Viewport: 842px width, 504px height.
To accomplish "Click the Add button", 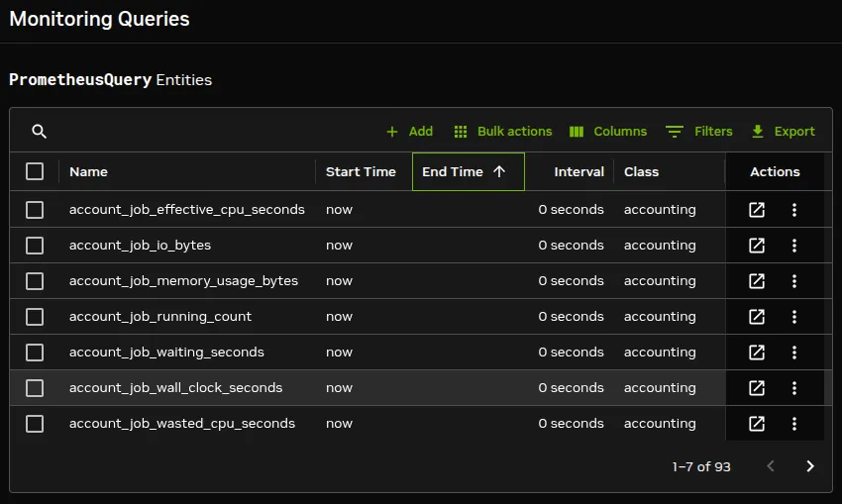I will (409, 132).
